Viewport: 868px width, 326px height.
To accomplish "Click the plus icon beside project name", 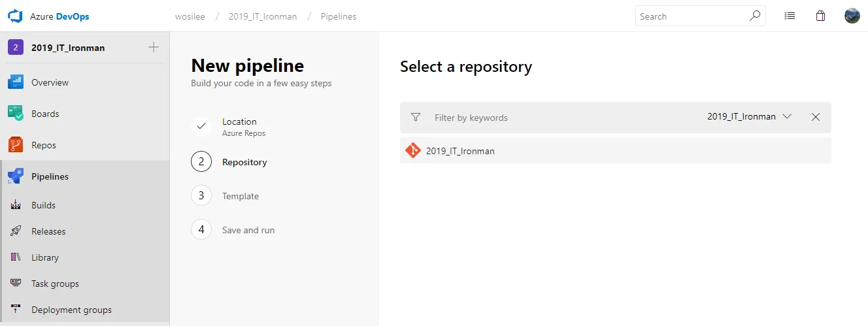I will 154,47.
